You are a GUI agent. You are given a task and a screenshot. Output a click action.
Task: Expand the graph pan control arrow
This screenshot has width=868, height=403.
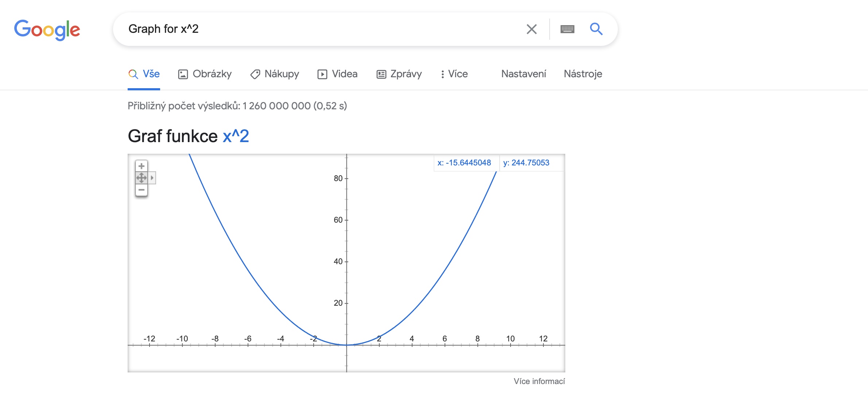pos(152,178)
